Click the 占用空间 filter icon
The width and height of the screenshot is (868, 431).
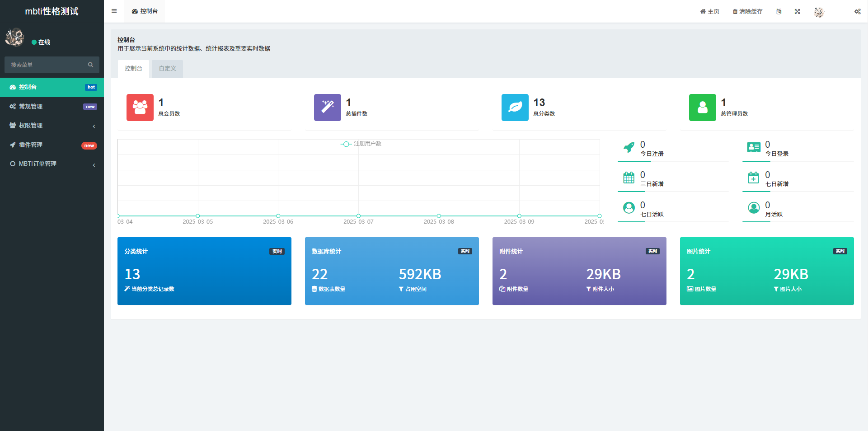click(401, 289)
